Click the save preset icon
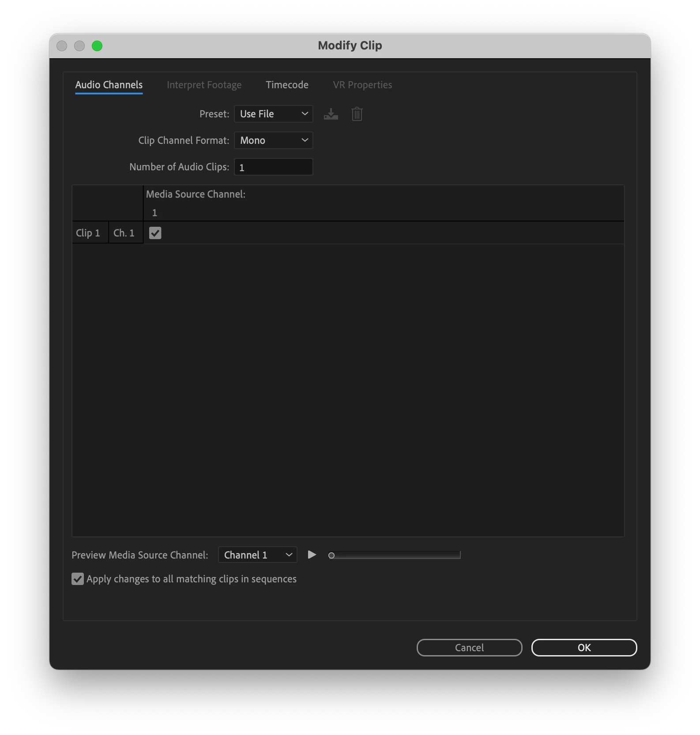The height and width of the screenshot is (735, 700). tap(331, 114)
